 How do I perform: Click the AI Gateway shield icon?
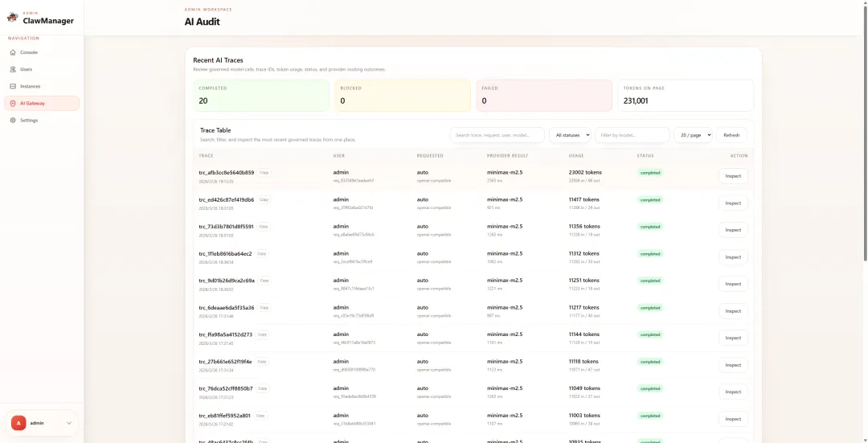(14, 103)
